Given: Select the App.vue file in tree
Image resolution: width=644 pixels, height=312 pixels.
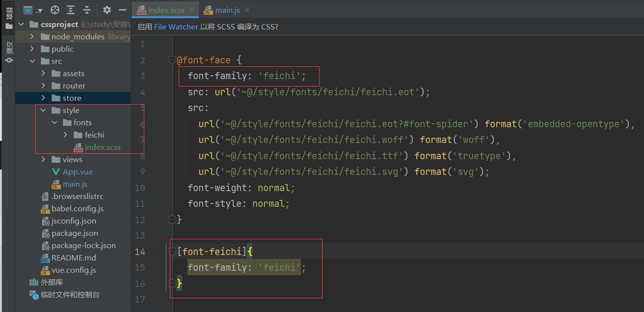Looking at the screenshot, I should click(x=78, y=172).
